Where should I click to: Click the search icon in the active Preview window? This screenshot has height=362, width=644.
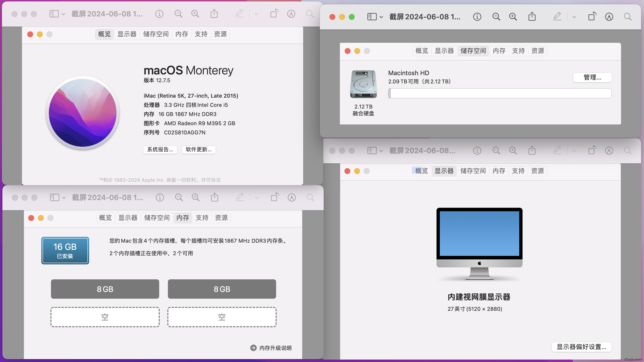pos(628,17)
